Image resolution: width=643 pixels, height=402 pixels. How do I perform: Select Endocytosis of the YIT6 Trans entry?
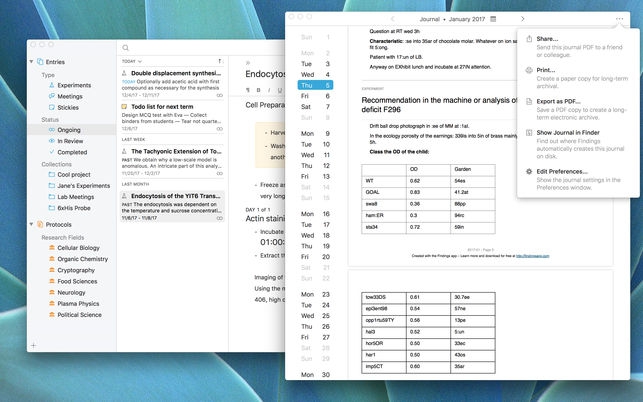pos(172,206)
